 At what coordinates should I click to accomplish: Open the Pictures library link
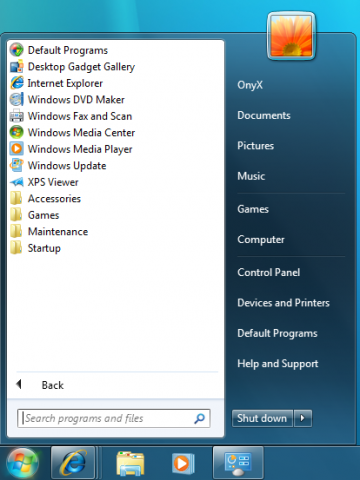click(x=255, y=146)
